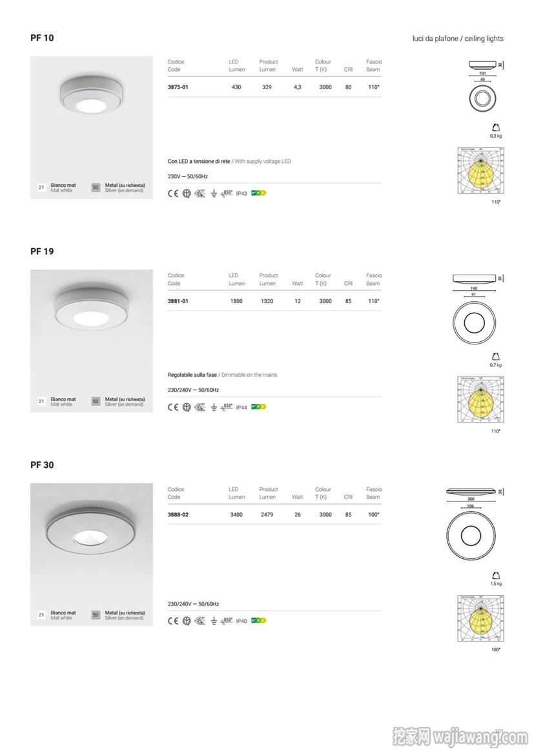Image resolution: width=534 pixels, height=756 pixels.
Task: Click product code 3881-01
Action: click(178, 301)
